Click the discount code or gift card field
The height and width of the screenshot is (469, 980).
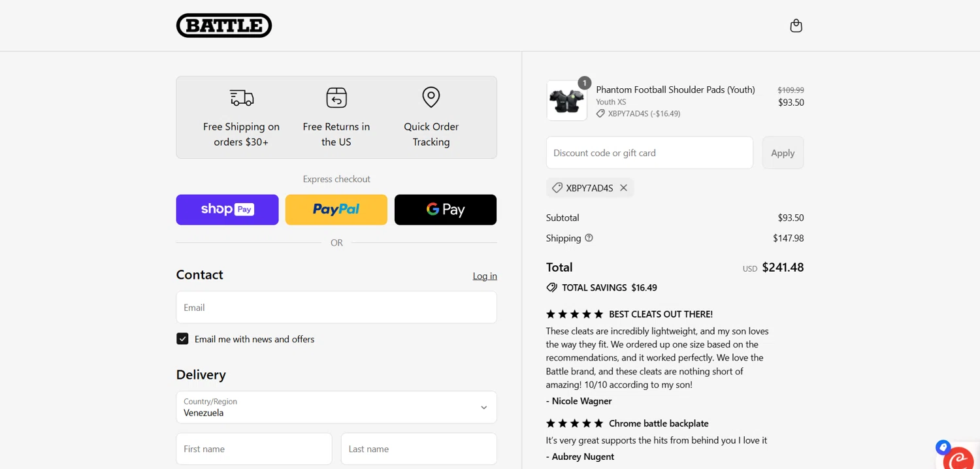(x=649, y=153)
